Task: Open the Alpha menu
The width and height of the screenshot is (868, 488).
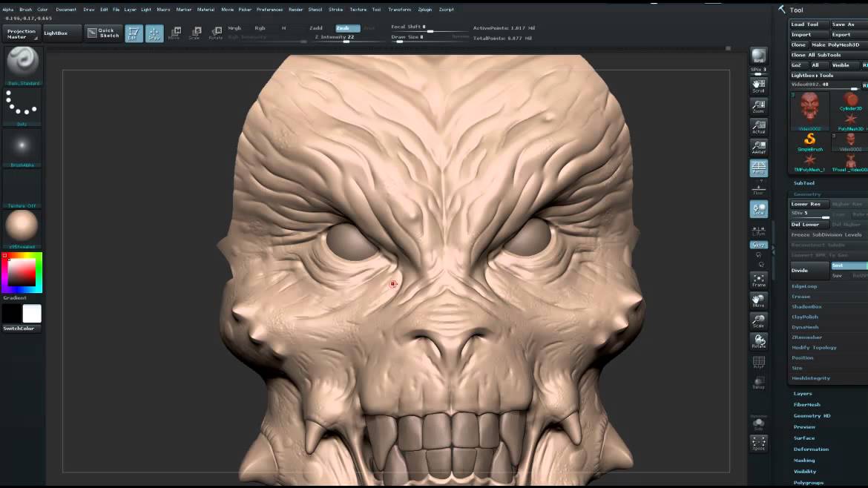Action: pyautogui.click(x=7, y=10)
